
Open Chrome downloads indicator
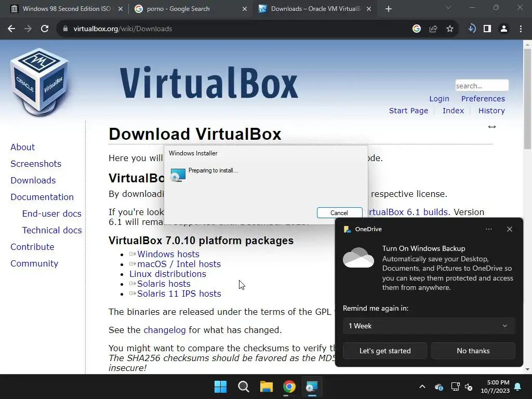point(472,29)
